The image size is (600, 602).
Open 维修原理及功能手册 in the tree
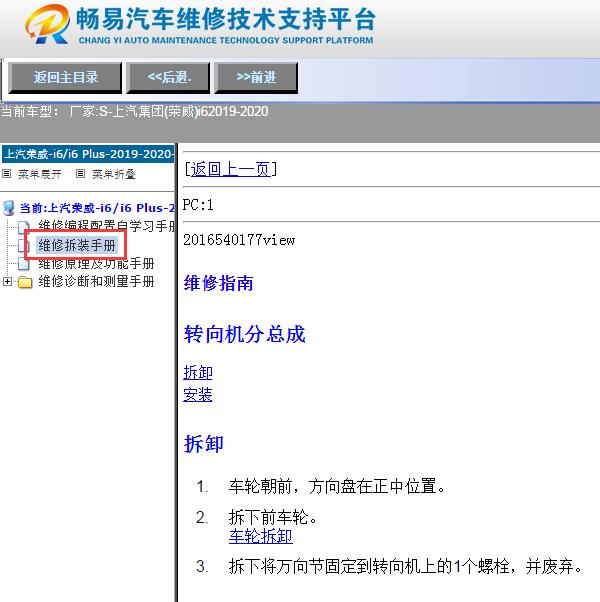pos(96,263)
